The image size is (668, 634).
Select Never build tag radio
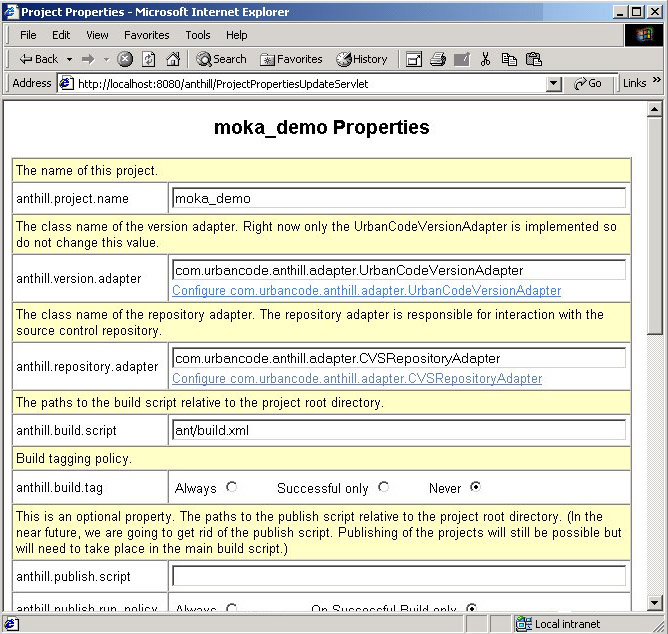click(475, 487)
